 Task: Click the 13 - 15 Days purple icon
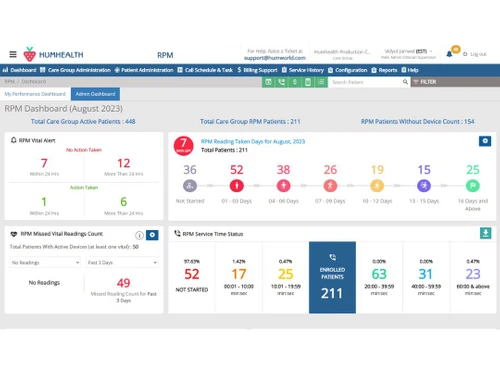click(x=424, y=186)
